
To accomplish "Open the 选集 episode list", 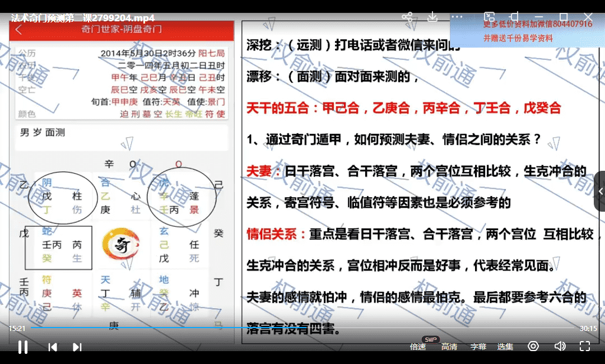I will click(505, 347).
